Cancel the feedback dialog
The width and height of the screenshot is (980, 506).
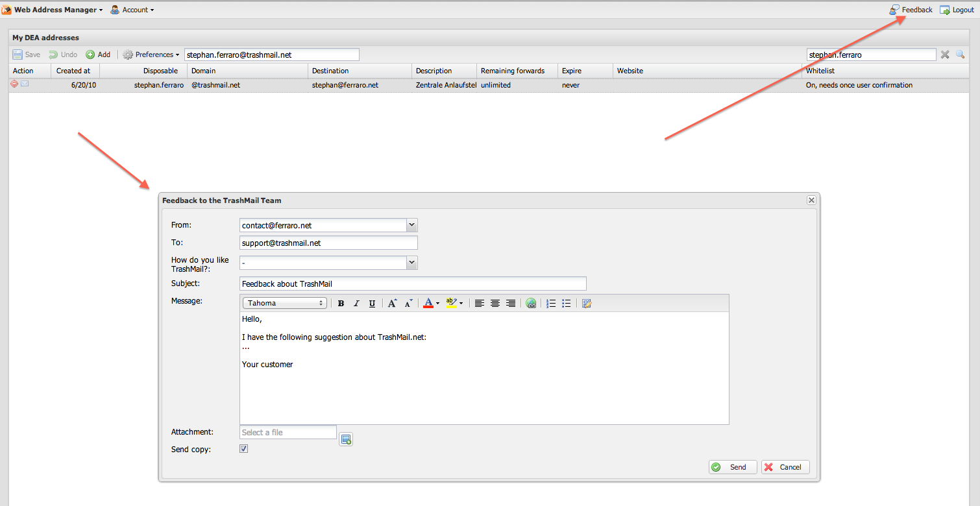tap(785, 467)
